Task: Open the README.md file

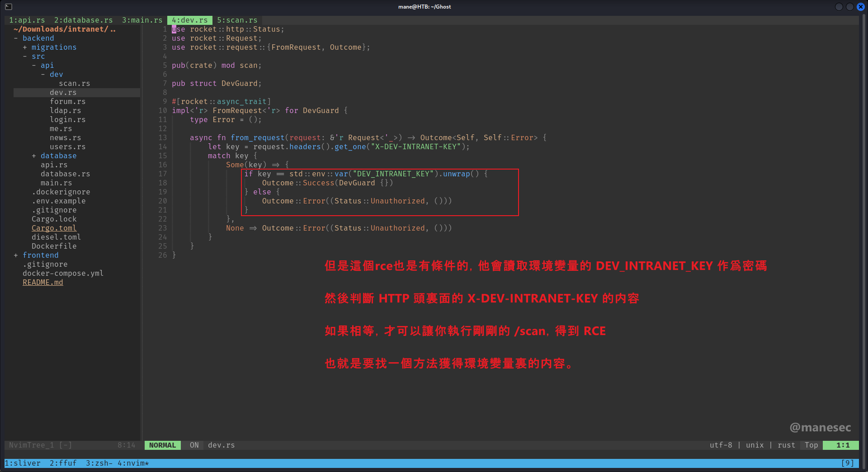Action: coord(42,283)
